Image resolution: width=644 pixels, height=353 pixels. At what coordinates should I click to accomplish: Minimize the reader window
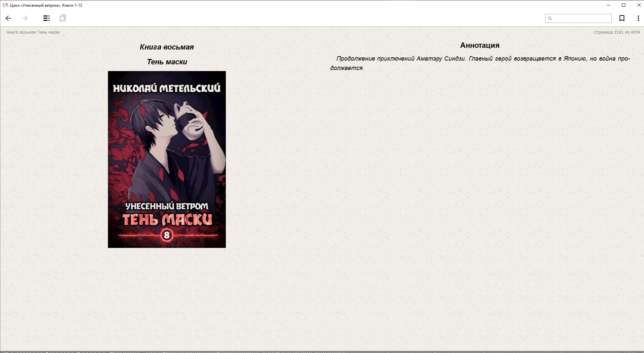(608, 5)
